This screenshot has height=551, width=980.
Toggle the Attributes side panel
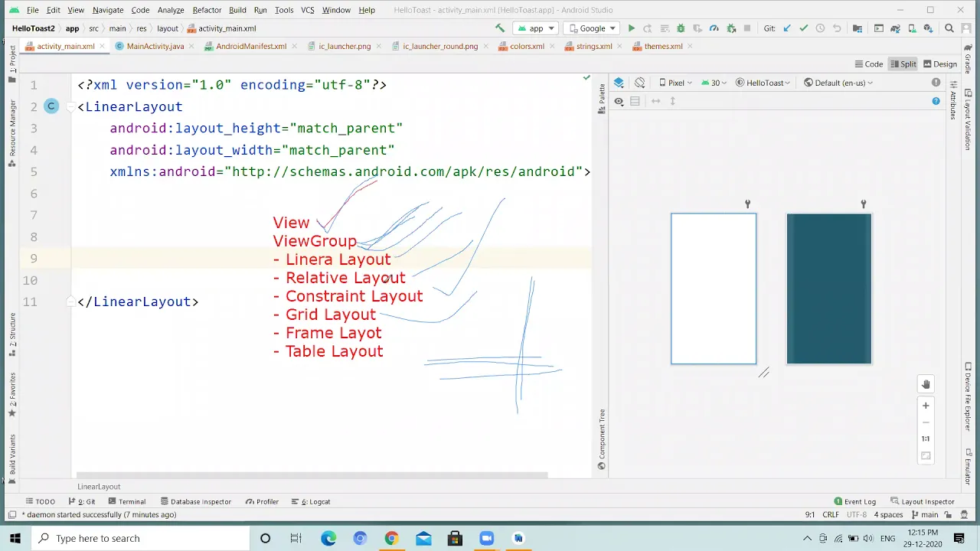pyautogui.click(x=954, y=99)
